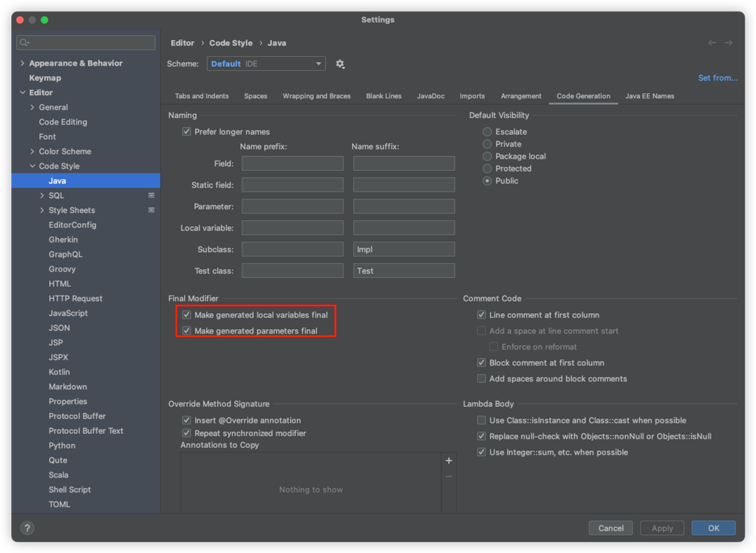Select Protected visibility radio button
The height and width of the screenshot is (553, 756).
pyautogui.click(x=487, y=169)
